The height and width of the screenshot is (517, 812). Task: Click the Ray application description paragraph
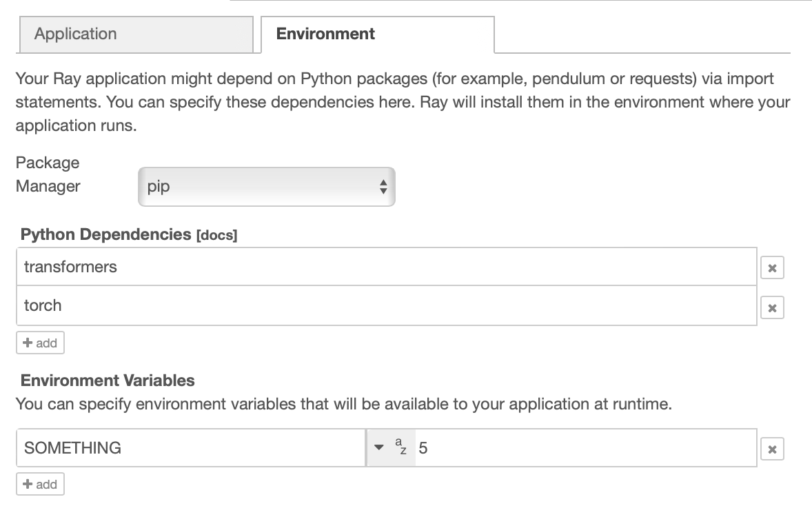[x=403, y=103]
